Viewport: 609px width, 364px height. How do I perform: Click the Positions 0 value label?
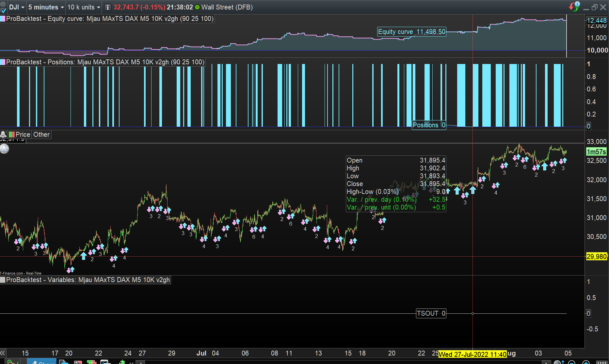[429, 125]
